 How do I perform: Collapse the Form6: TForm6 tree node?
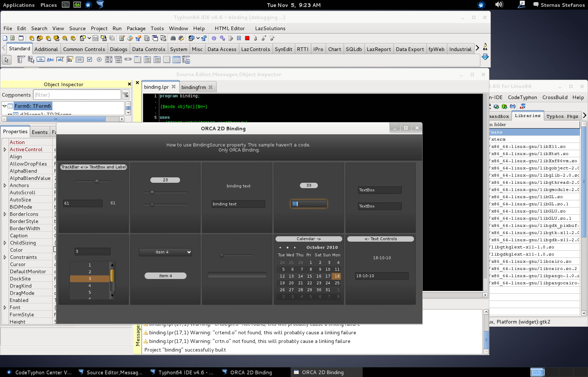coord(4,106)
